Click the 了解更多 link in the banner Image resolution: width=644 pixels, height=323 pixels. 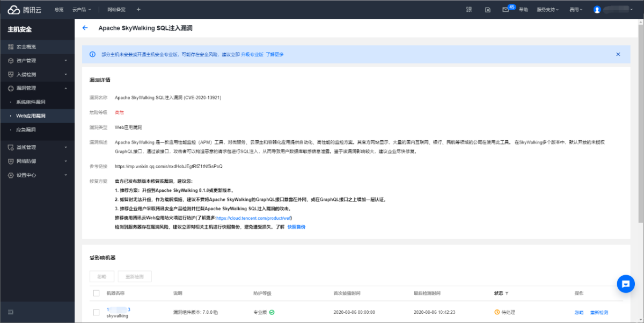point(275,54)
